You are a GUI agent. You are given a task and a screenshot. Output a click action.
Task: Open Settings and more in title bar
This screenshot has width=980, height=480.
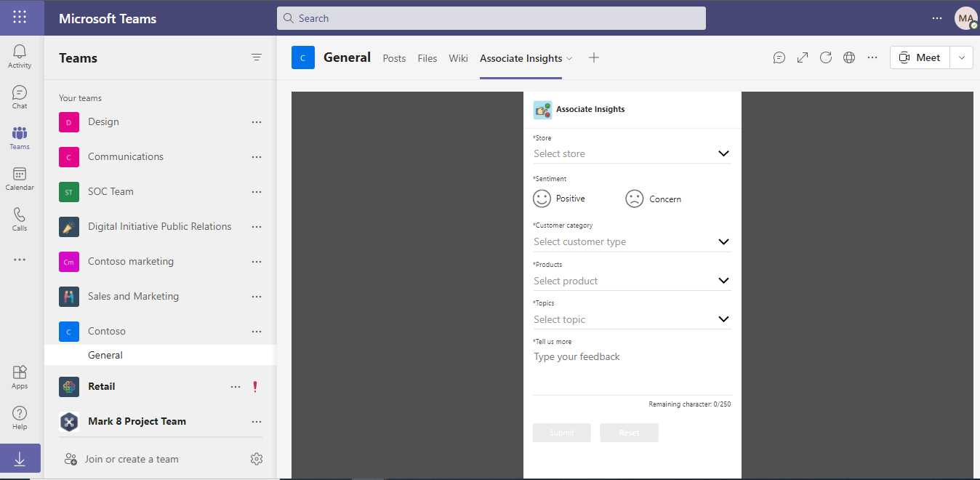pos(937,18)
